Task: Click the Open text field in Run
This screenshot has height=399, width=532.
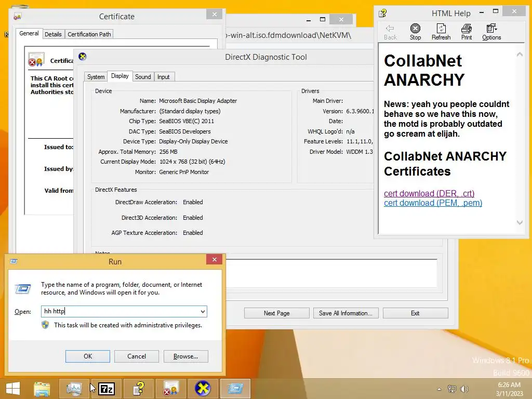Action: [x=124, y=312]
